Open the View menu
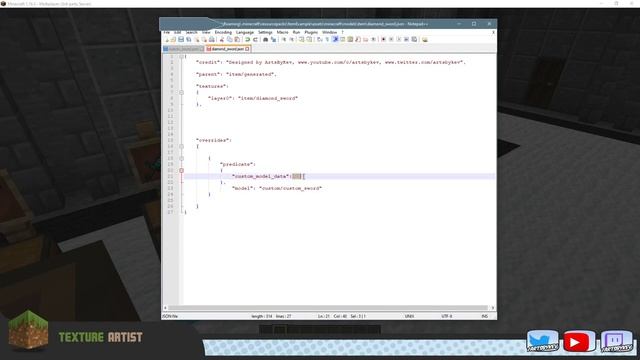The width and height of the screenshot is (640, 360). tap(206, 32)
